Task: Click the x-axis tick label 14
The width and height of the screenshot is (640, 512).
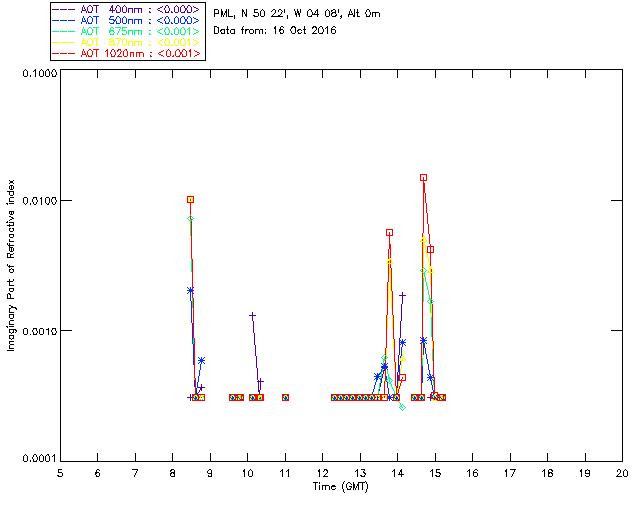Action: tap(398, 473)
